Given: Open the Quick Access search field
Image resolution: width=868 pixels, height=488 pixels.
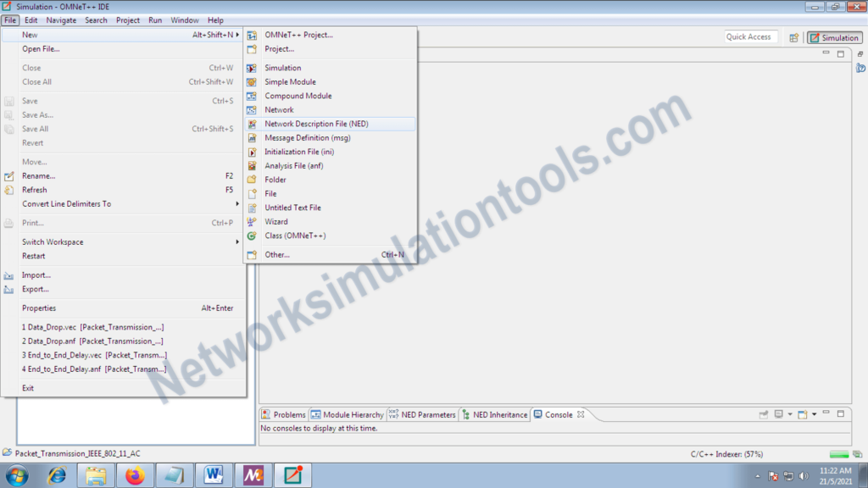Looking at the screenshot, I should point(749,36).
